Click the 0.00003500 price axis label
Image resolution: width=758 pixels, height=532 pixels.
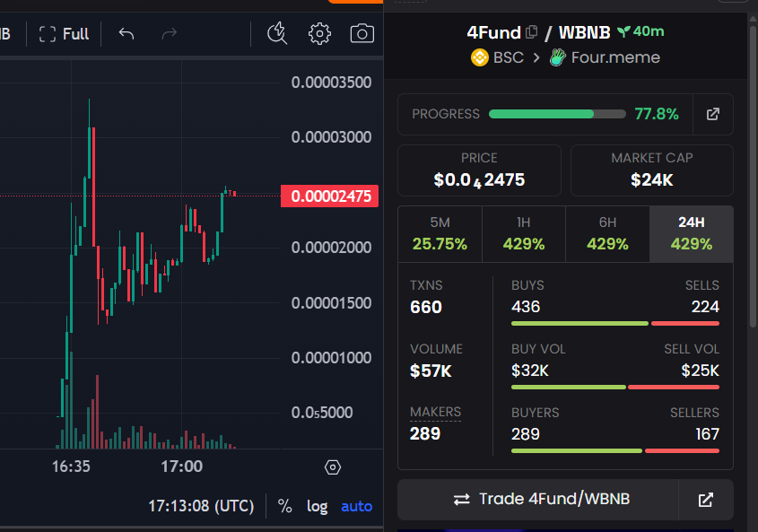point(331,83)
